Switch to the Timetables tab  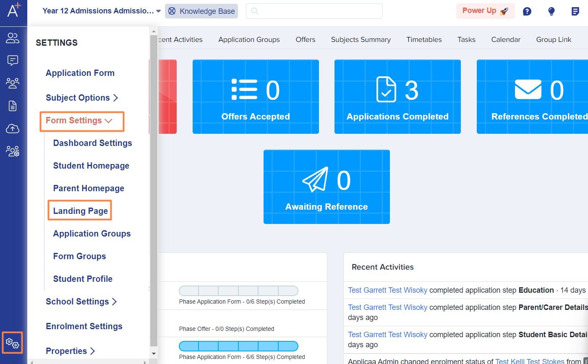(424, 39)
